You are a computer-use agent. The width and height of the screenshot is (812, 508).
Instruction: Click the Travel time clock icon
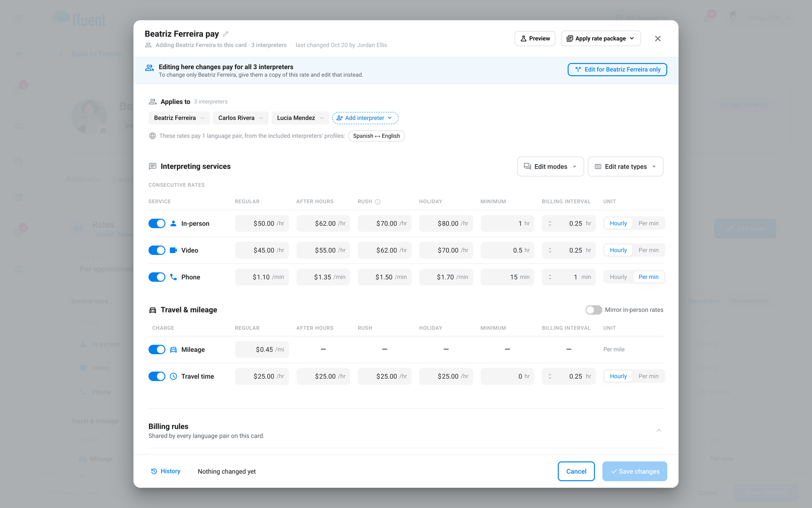pos(173,376)
